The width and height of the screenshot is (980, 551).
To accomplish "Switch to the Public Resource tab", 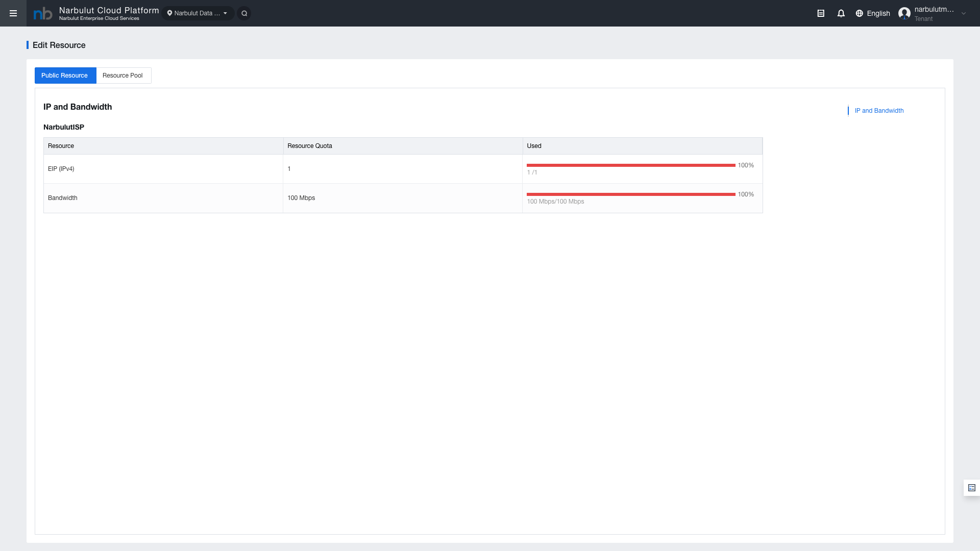I will pos(65,76).
